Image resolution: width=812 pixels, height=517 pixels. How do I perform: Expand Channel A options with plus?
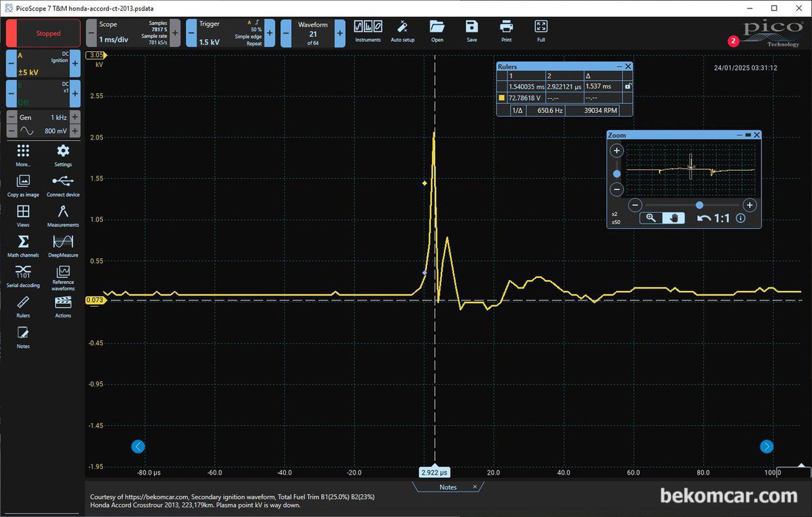click(75, 63)
